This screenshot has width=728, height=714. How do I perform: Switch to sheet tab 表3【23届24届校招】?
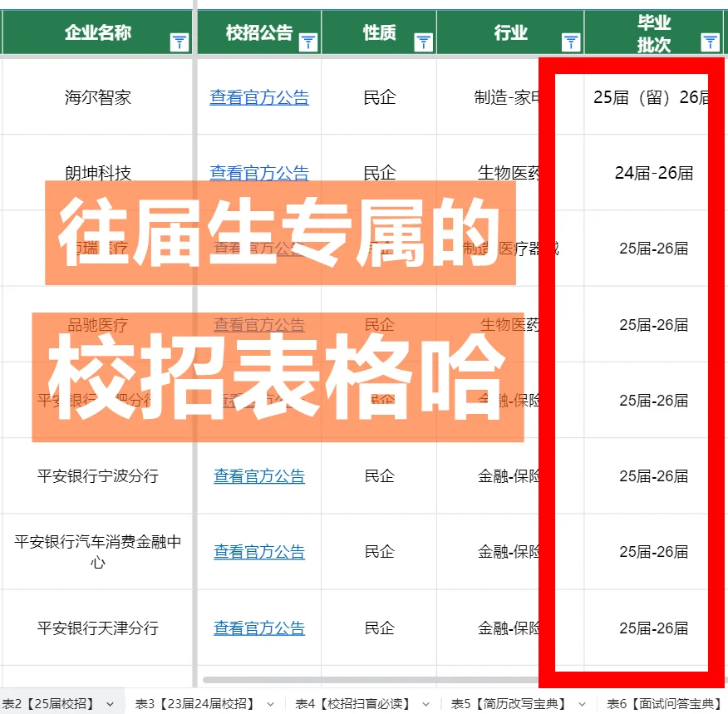(x=195, y=704)
